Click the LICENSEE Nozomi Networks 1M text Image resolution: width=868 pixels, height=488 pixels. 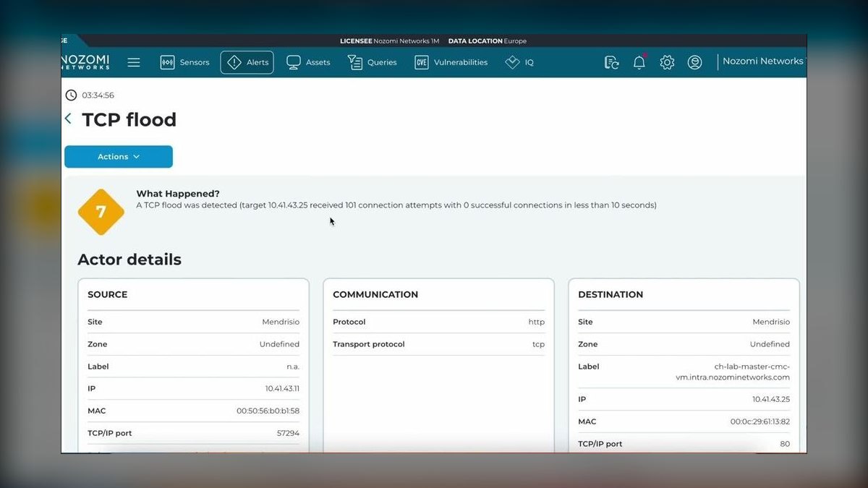[x=389, y=41]
